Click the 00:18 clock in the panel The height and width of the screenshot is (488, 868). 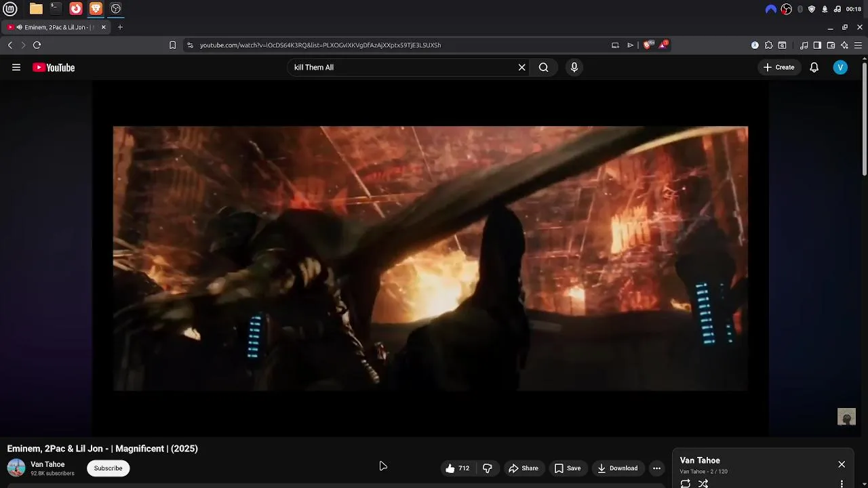pyautogui.click(x=854, y=9)
